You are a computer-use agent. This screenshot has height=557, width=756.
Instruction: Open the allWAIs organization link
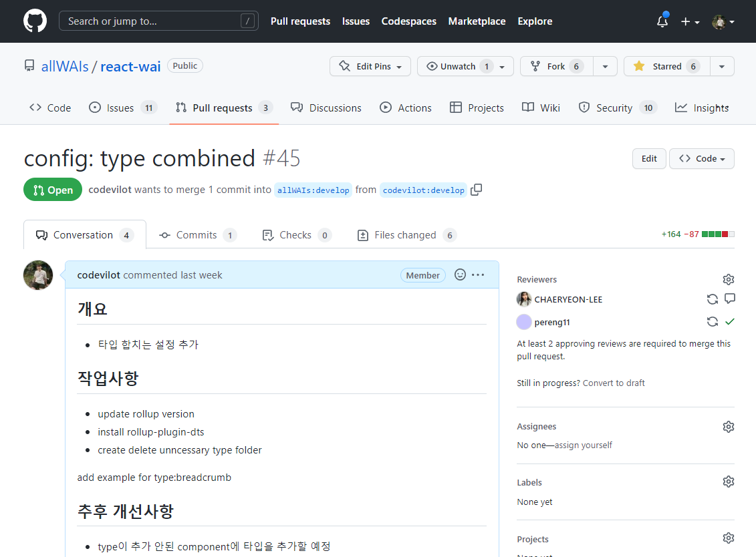pyautogui.click(x=65, y=66)
